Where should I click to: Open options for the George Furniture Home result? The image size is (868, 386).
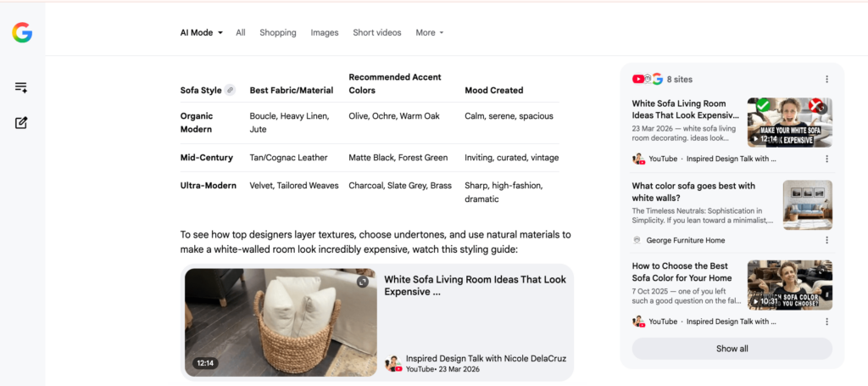pyautogui.click(x=827, y=240)
